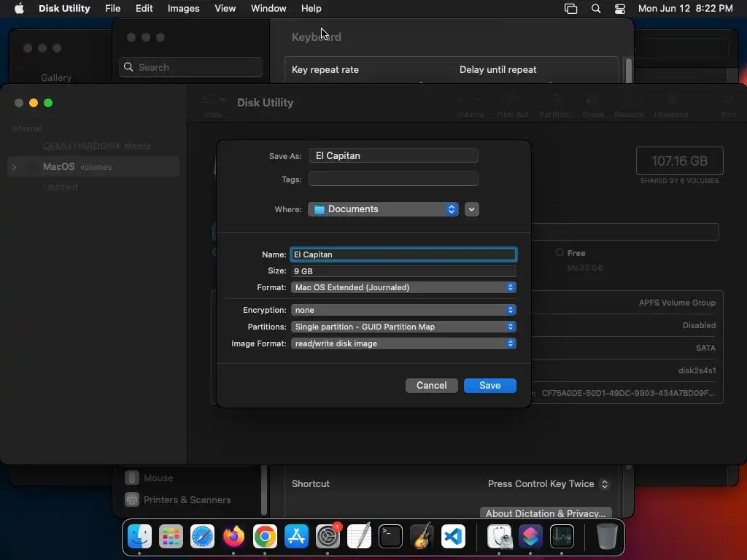Viewport: 747px width, 560px height.
Task: Click the Name field containing El Capitan
Action: 403,254
